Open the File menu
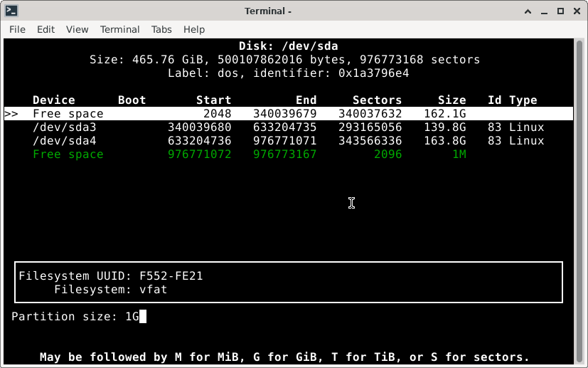This screenshot has width=588, height=368. tap(17, 29)
